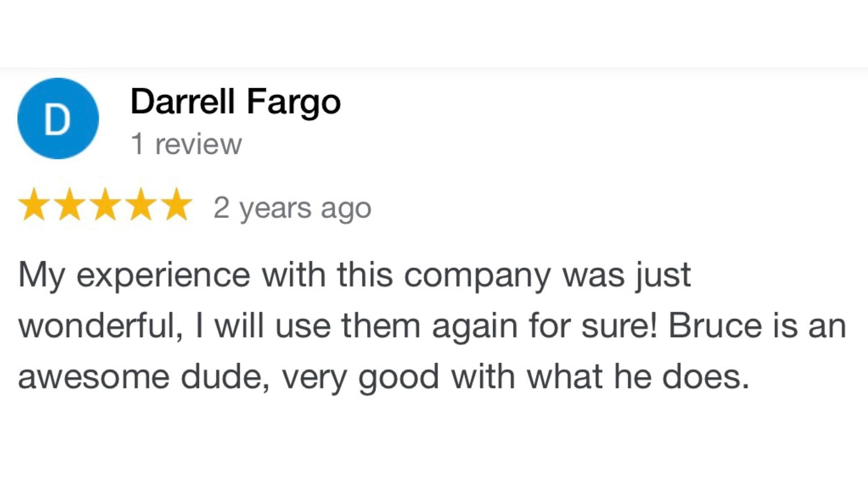Click "My" at the review's start
868x488 pixels.
tap(41, 276)
